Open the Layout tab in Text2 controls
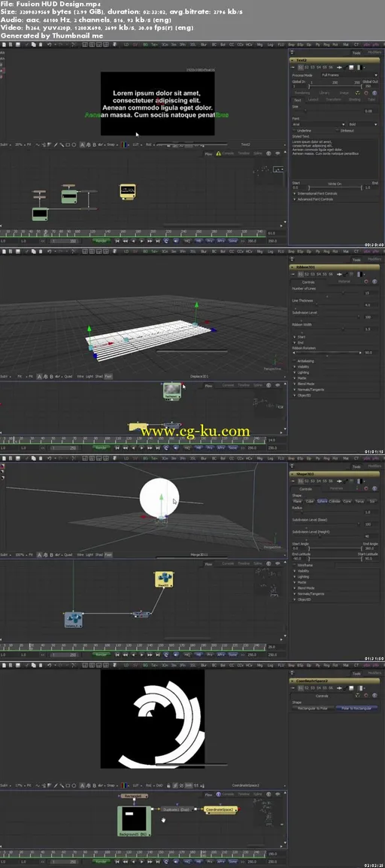385x868 pixels. pos(313,99)
